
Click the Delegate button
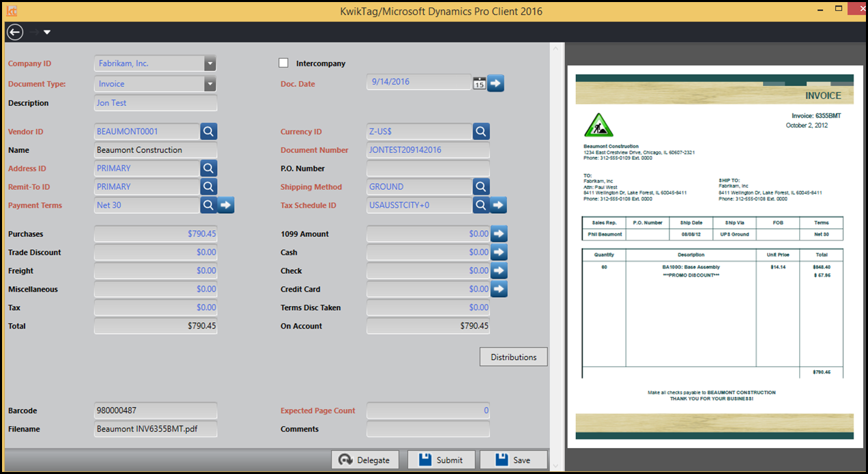coord(365,460)
